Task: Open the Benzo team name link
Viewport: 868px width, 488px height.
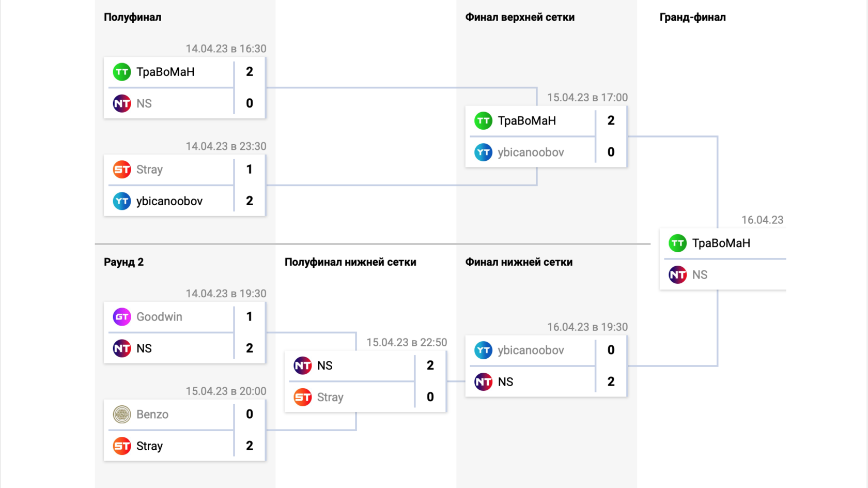Action: (152, 415)
